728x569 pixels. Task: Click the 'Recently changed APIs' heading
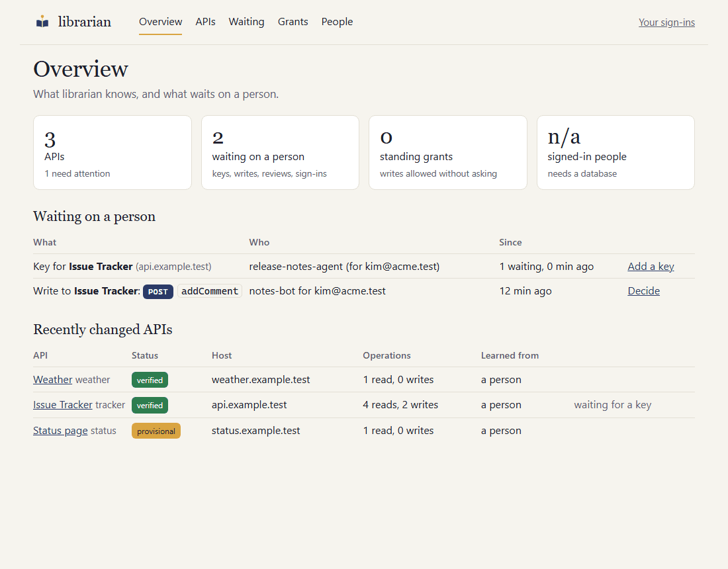point(103,329)
